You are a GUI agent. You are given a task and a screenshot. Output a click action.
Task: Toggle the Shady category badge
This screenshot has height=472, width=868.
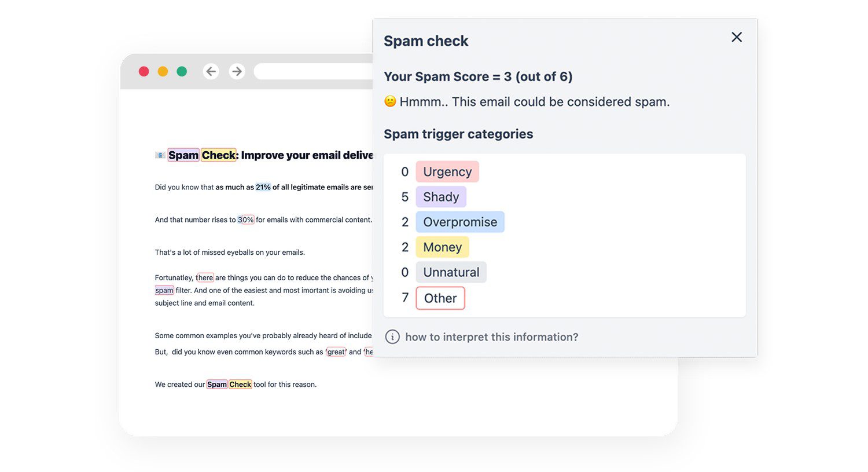point(441,197)
